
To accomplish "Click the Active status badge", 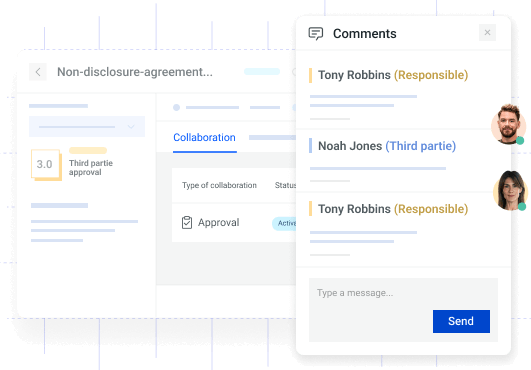I will pyautogui.click(x=284, y=223).
